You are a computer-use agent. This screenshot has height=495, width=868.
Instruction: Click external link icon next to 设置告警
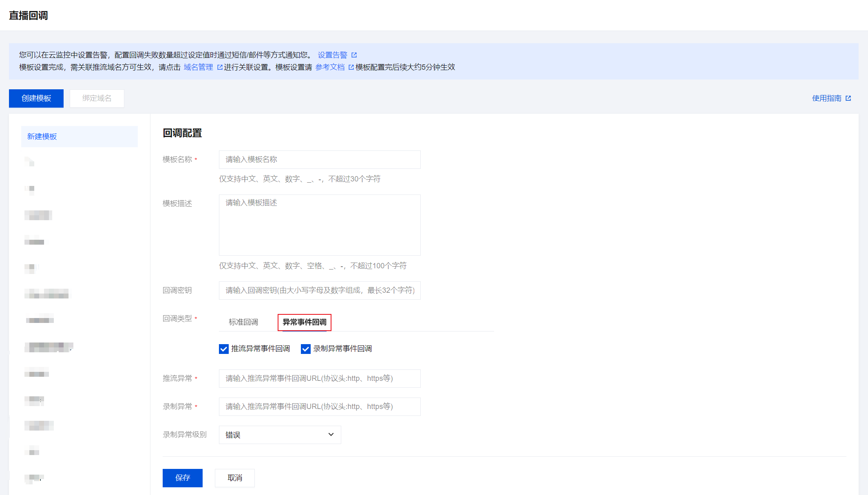(x=354, y=55)
